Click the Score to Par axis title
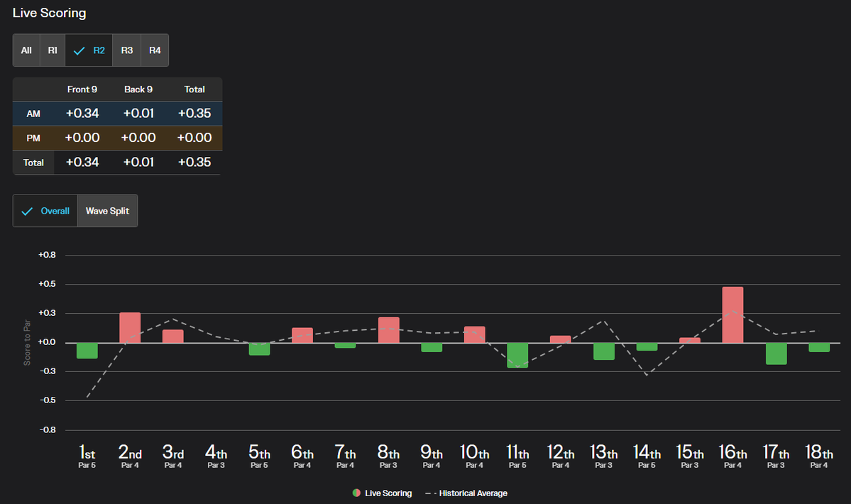851x504 pixels. 27,342
